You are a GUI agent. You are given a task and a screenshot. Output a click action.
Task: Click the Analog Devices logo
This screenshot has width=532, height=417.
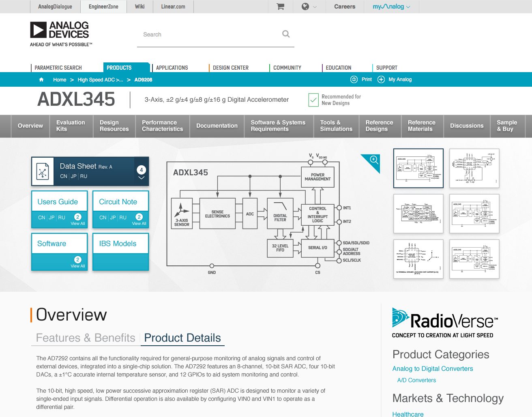pyautogui.click(x=61, y=34)
